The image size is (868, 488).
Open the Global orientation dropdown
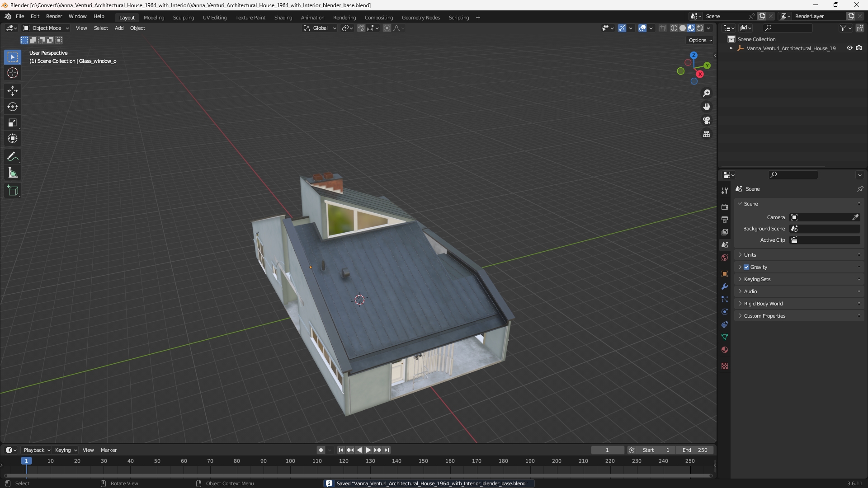[320, 28]
